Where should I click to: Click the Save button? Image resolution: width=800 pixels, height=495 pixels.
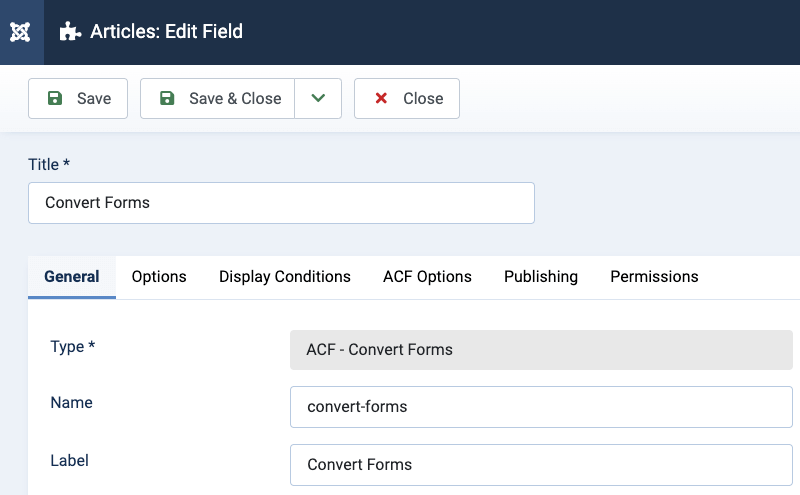[x=78, y=98]
